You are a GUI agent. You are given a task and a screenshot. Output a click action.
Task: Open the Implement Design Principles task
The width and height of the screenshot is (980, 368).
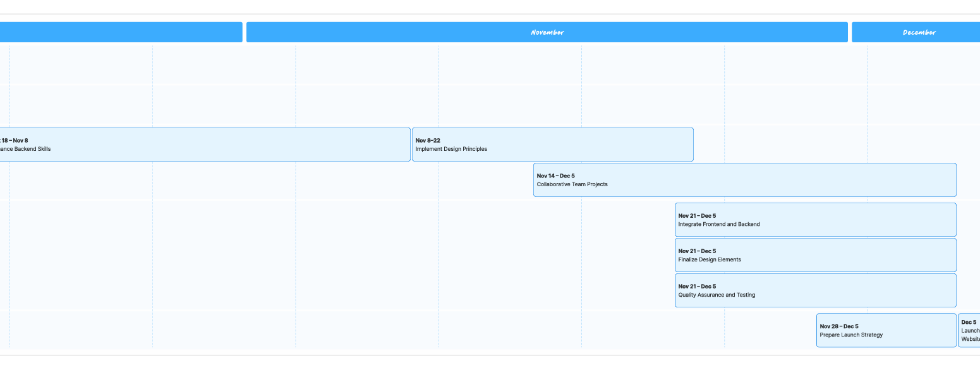[x=553, y=145]
